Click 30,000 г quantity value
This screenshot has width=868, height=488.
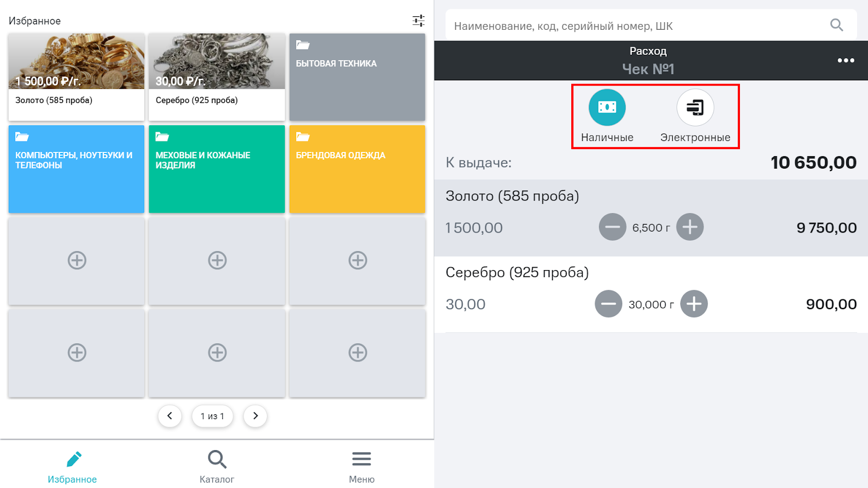651,305
